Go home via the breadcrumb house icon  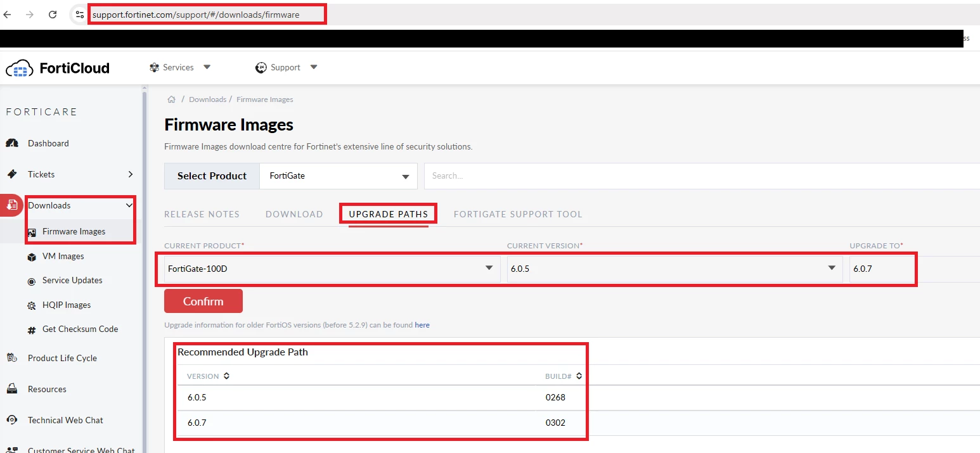(171, 99)
